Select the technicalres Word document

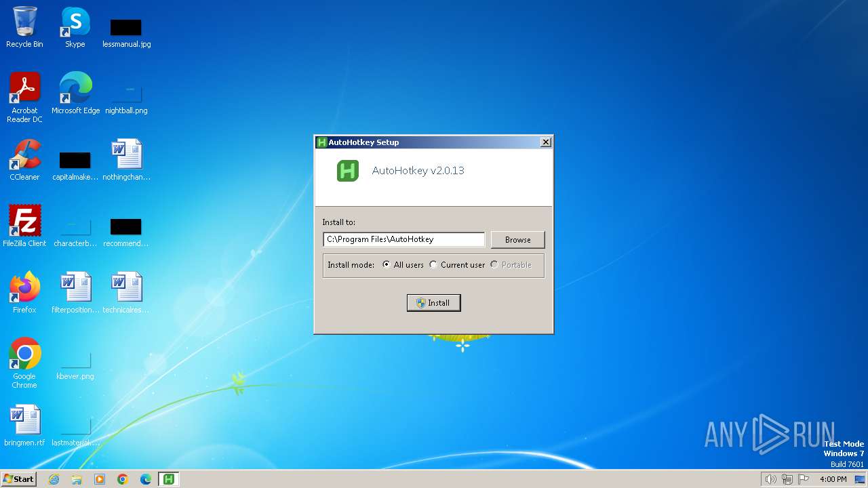126,293
